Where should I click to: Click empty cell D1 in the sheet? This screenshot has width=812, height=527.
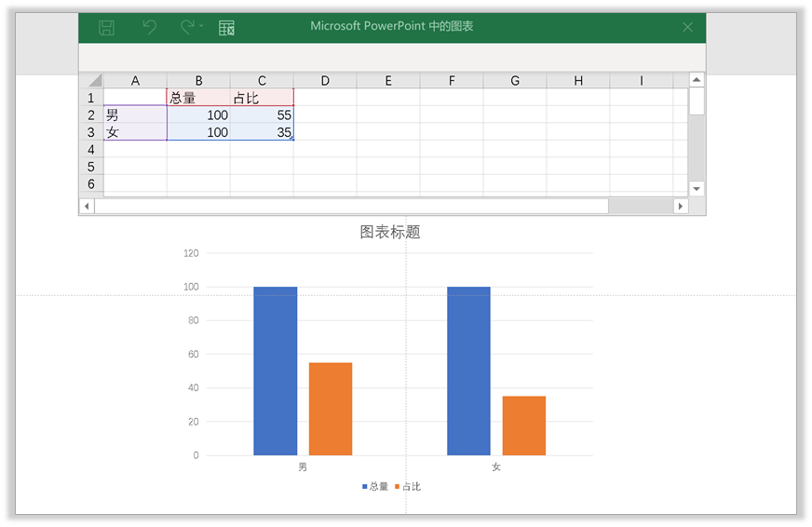(x=325, y=98)
